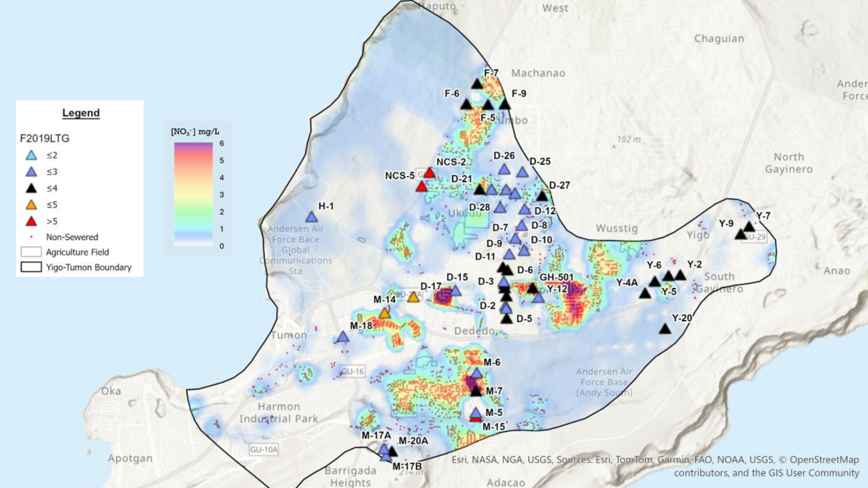Click the OpenStreetMap attribution text
Viewport: 868px width, 488px height.
pyautogui.click(x=823, y=460)
